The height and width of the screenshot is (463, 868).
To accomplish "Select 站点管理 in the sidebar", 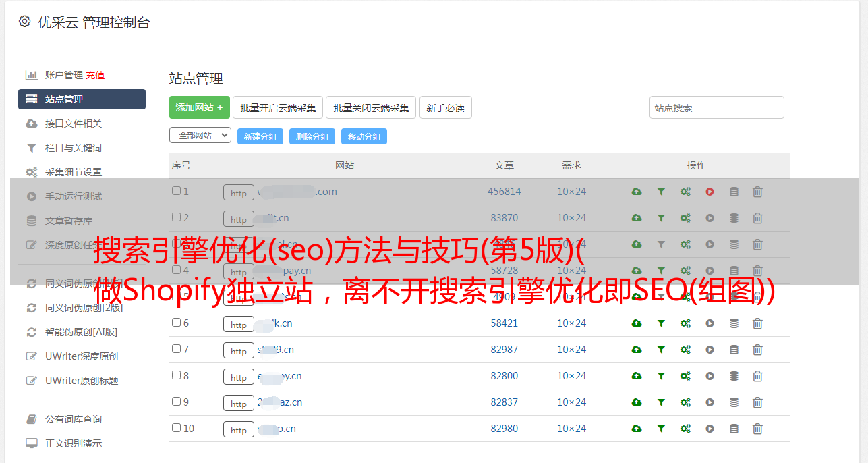I will [x=82, y=99].
